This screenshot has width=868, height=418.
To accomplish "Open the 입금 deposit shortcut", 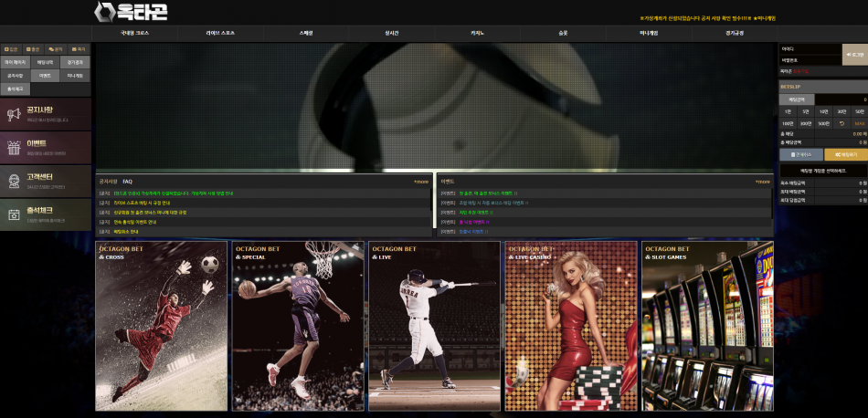I will point(11,49).
